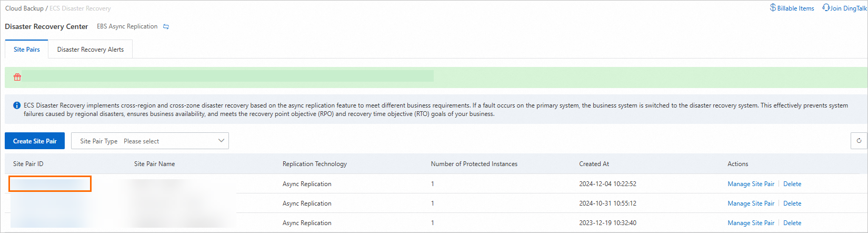Click the blue info icon in description
Image resolution: width=868 pixels, height=233 pixels.
click(17, 105)
